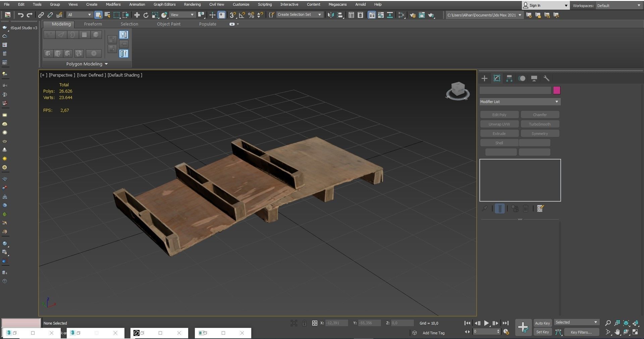
Task: Click the Redo arrow icon
Action: [30, 15]
